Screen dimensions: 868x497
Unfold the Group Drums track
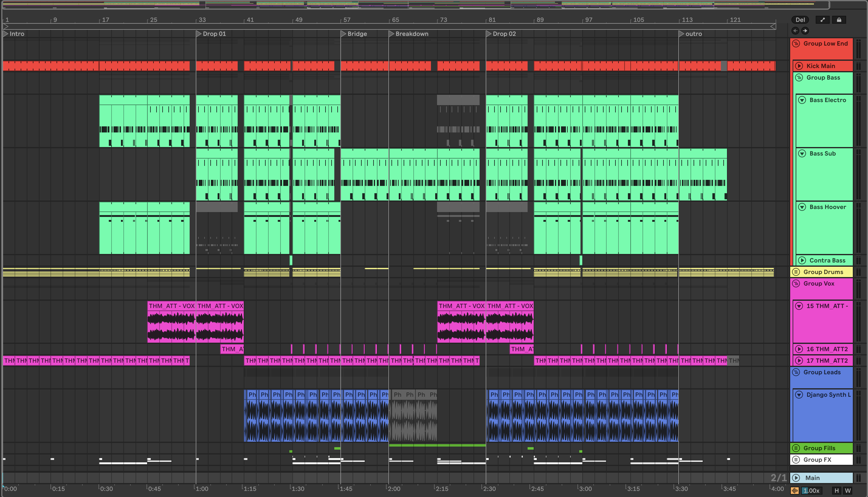click(x=796, y=272)
